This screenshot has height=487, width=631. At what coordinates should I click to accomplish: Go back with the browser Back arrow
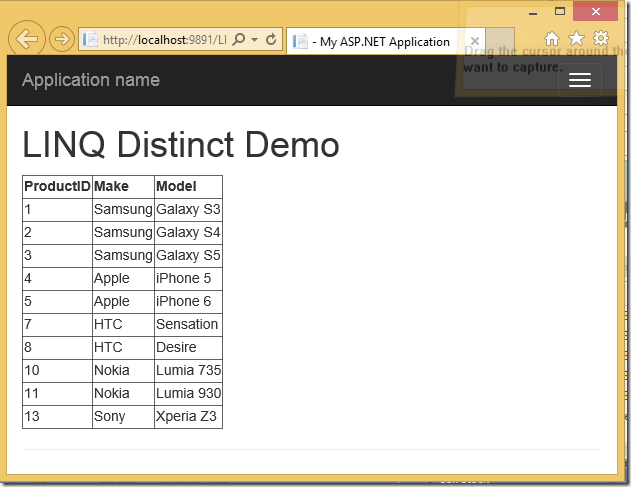coord(27,39)
